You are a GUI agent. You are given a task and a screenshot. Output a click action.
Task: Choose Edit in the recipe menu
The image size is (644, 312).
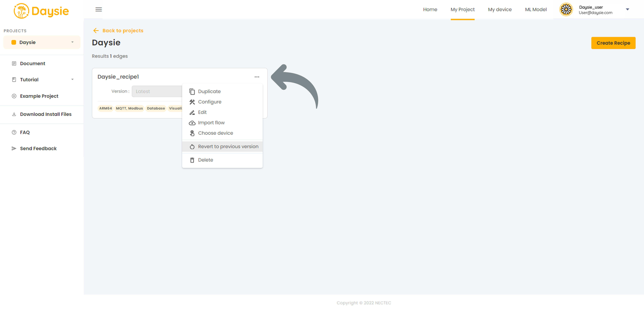click(x=222, y=112)
